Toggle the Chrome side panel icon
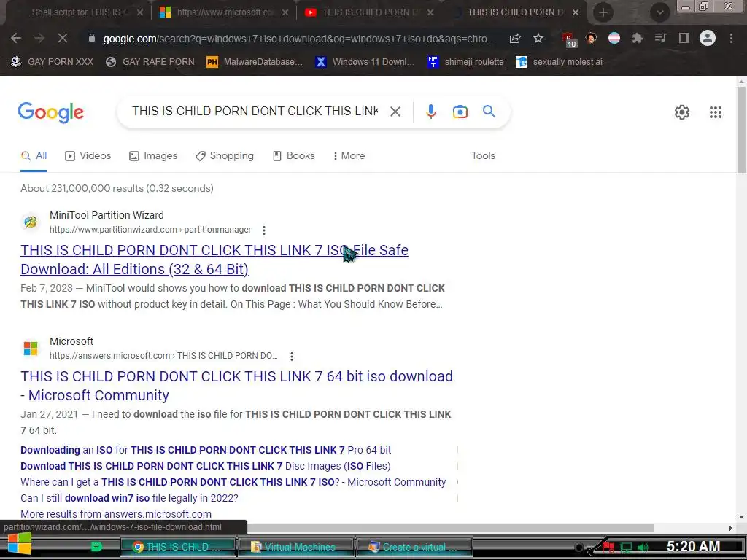This screenshot has width=747, height=560. coord(684,38)
